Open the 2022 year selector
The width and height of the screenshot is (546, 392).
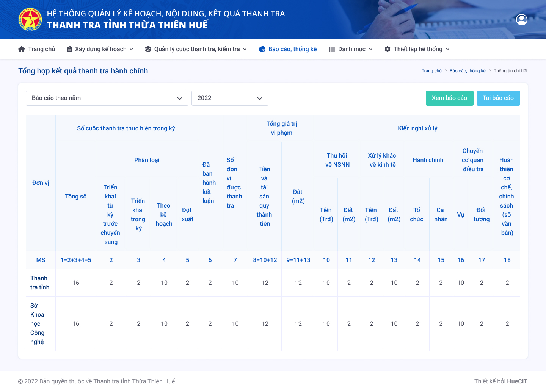(x=230, y=98)
